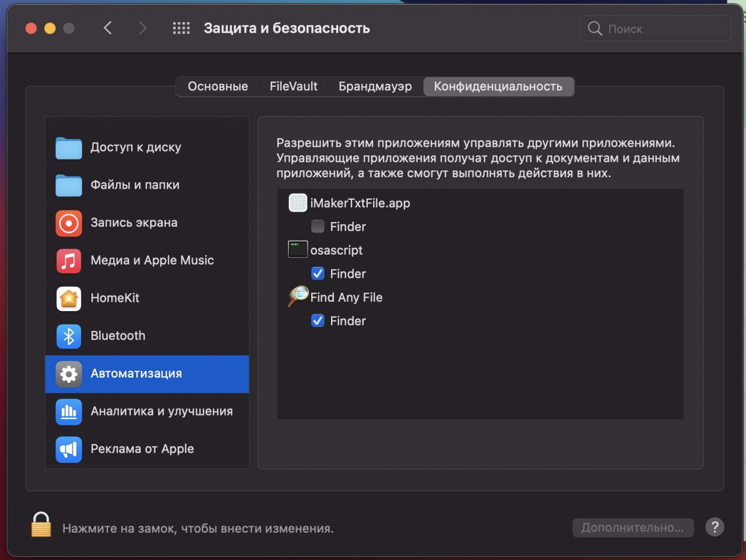Uncheck Finder under osascript
The width and height of the screenshot is (746, 560).
tap(318, 273)
